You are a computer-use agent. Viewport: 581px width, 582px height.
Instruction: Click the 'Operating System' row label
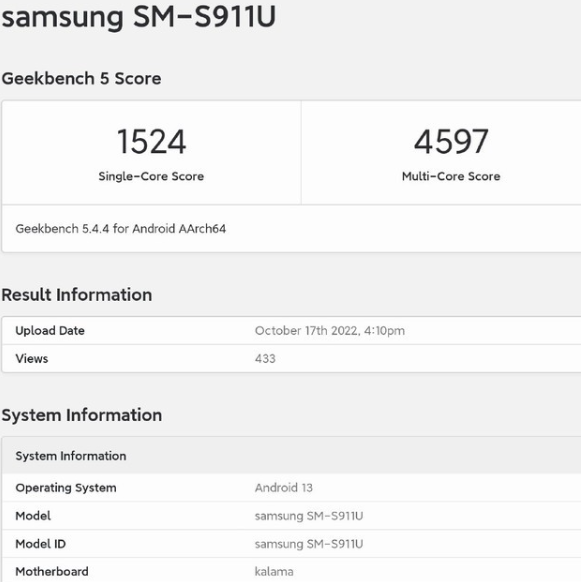[x=66, y=487]
